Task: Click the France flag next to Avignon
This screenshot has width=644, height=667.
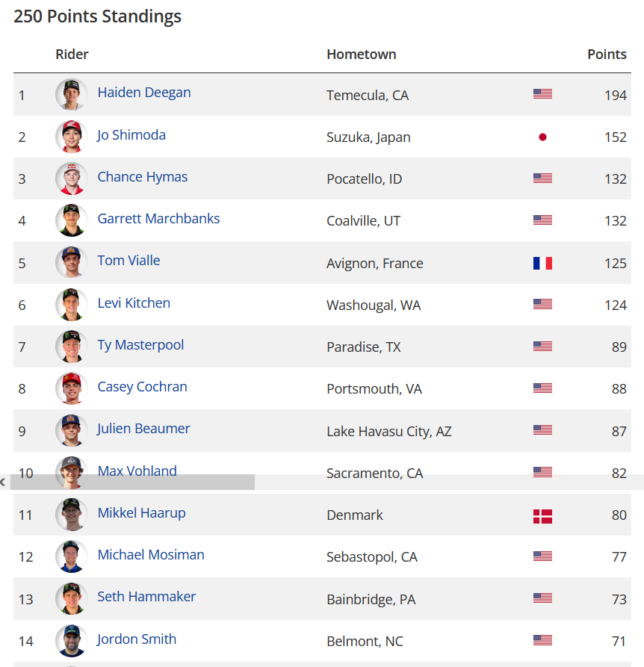Action: [x=542, y=264]
